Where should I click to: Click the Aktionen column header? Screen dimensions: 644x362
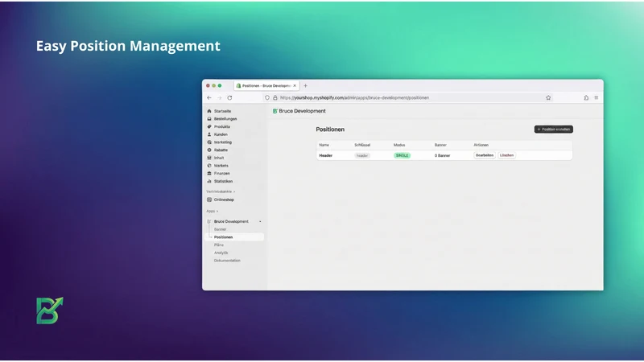coord(481,145)
